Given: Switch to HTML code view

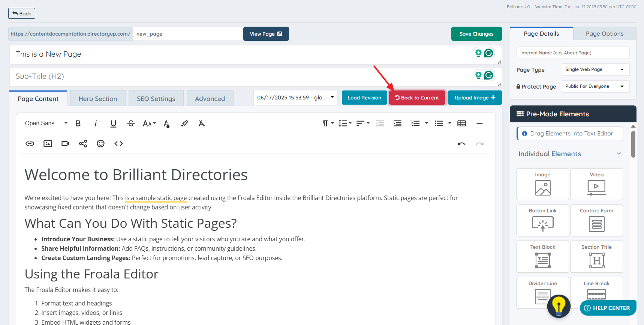Looking at the screenshot, I should point(118,144).
